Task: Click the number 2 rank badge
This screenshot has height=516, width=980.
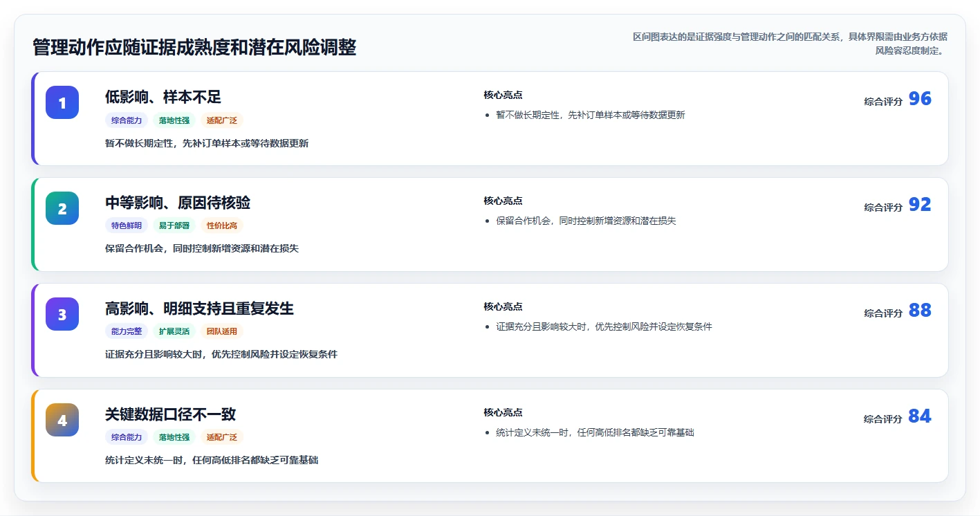Action: (x=62, y=208)
